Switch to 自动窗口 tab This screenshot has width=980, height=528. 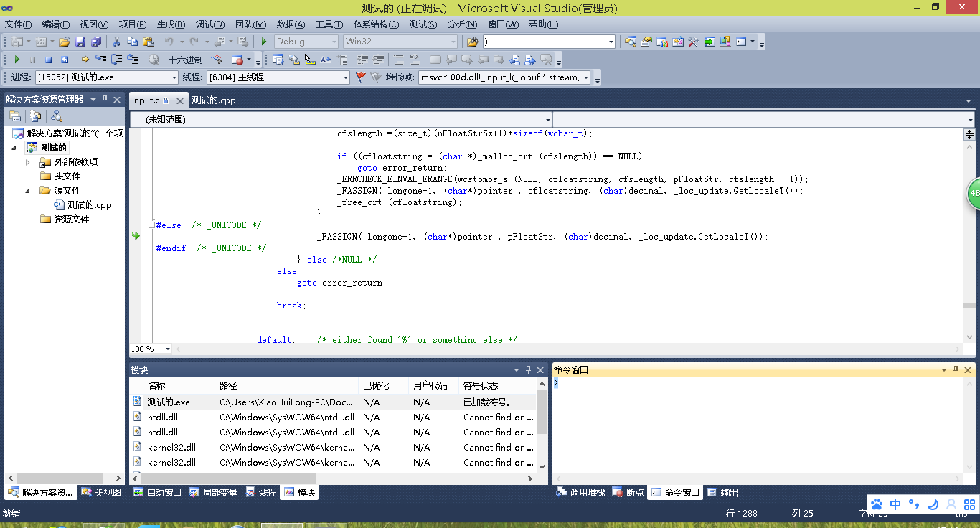[x=157, y=492]
